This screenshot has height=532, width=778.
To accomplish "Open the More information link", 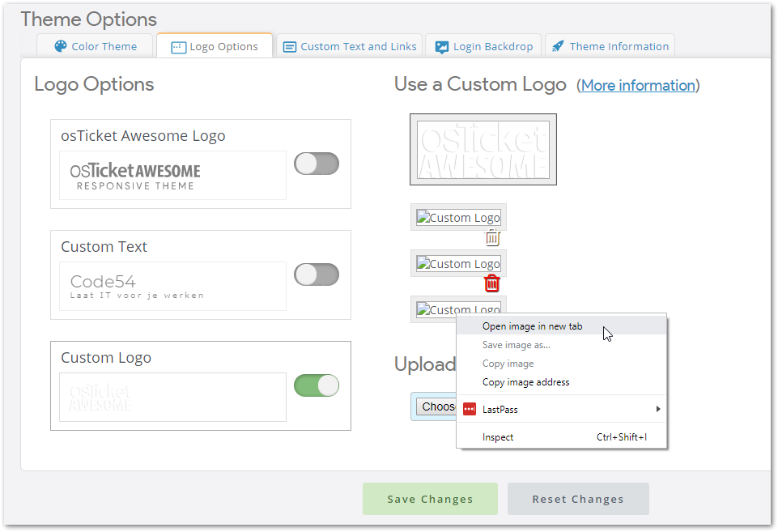I will (x=638, y=85).
